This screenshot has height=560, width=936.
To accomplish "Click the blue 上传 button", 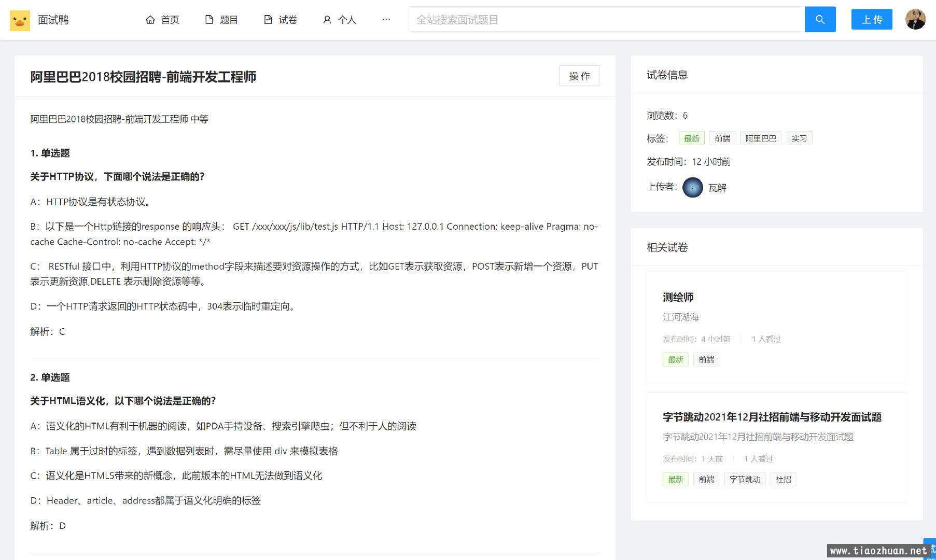I will point(872,19).
